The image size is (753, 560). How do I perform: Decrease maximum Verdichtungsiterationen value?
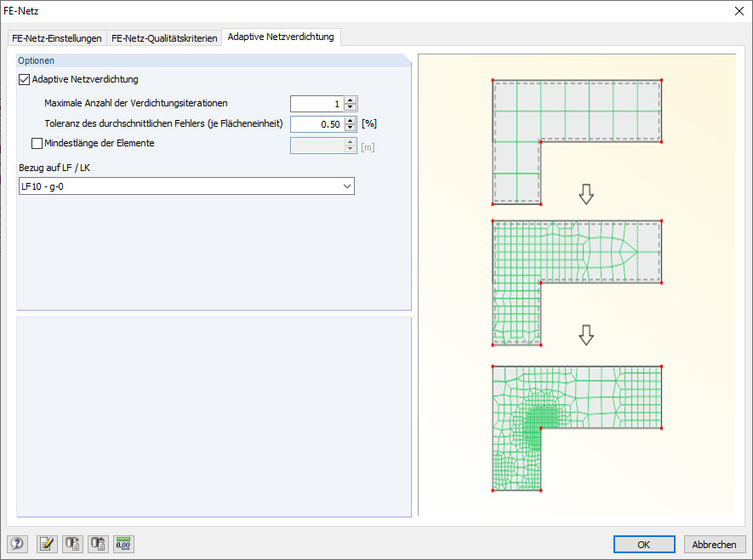point(350,107)
